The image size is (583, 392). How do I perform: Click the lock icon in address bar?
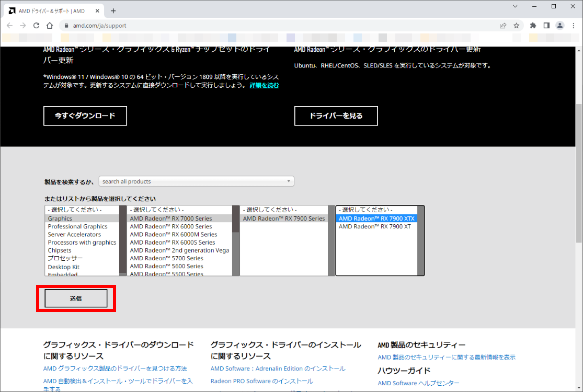[x=66, y=26]
